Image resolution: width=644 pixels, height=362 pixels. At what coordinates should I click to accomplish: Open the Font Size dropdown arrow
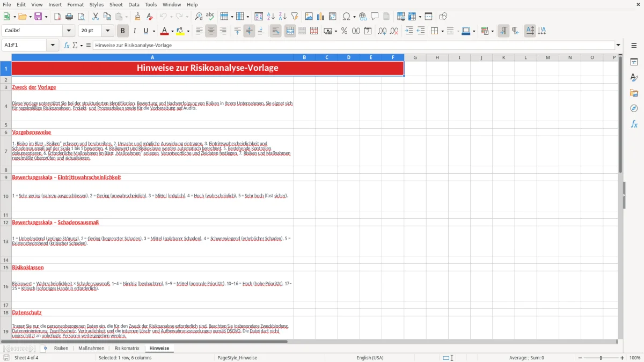108,31
